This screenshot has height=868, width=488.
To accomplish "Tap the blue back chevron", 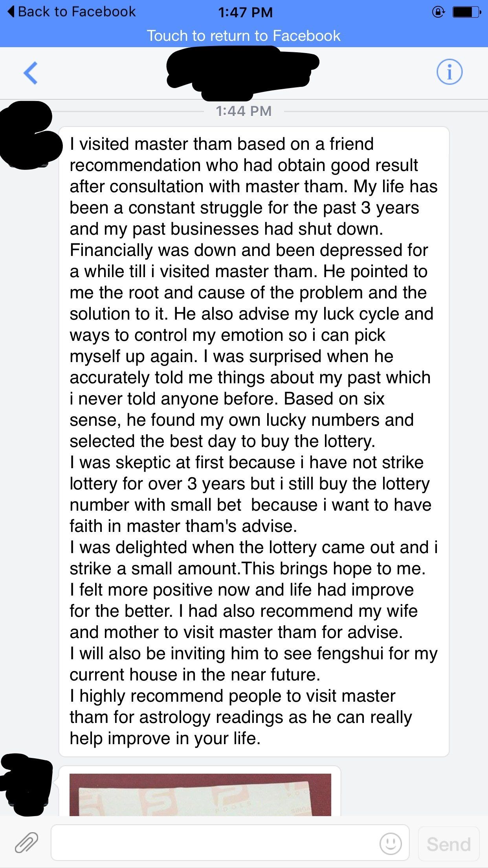I will coord(31,73).
